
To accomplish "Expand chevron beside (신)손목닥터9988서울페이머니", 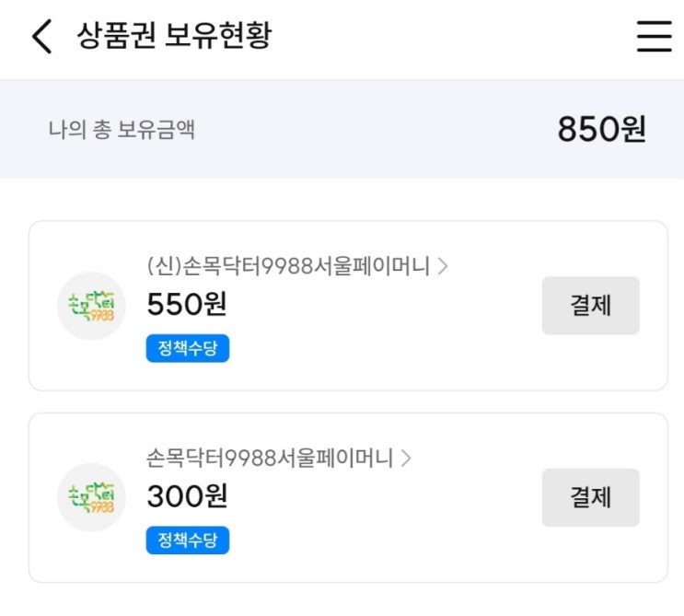I will pos(443,267).
